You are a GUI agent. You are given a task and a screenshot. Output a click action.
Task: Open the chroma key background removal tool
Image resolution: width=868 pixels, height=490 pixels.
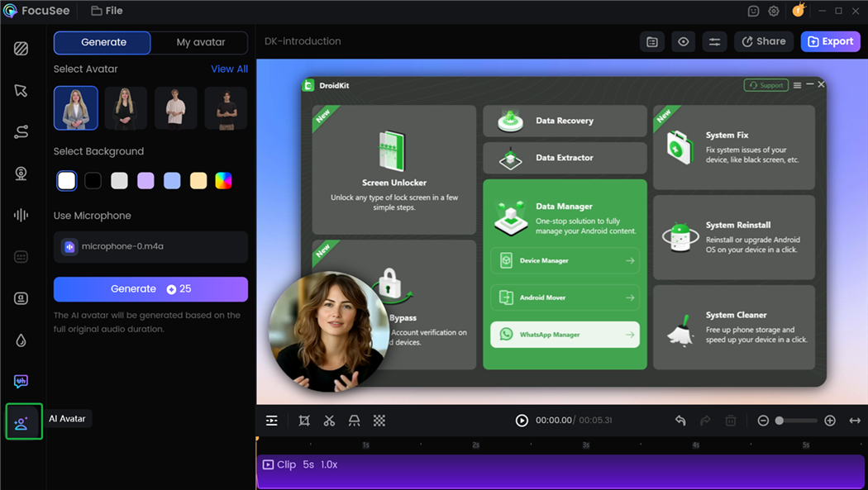[x=379, y=421]
